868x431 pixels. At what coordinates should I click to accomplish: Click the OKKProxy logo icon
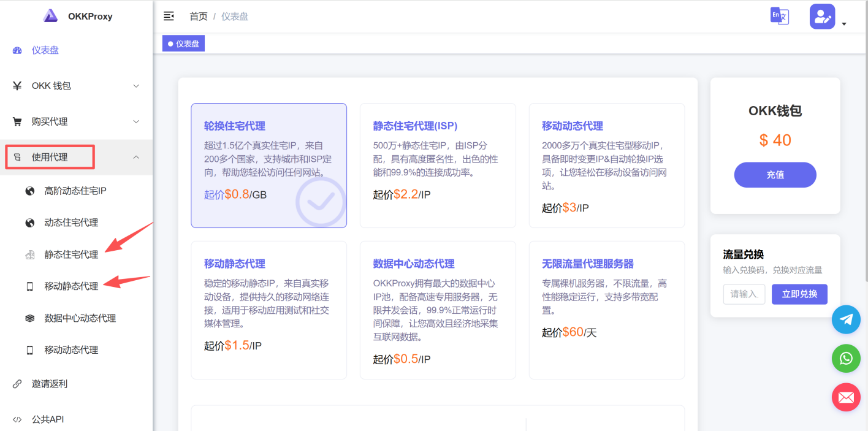pos(51,16)
